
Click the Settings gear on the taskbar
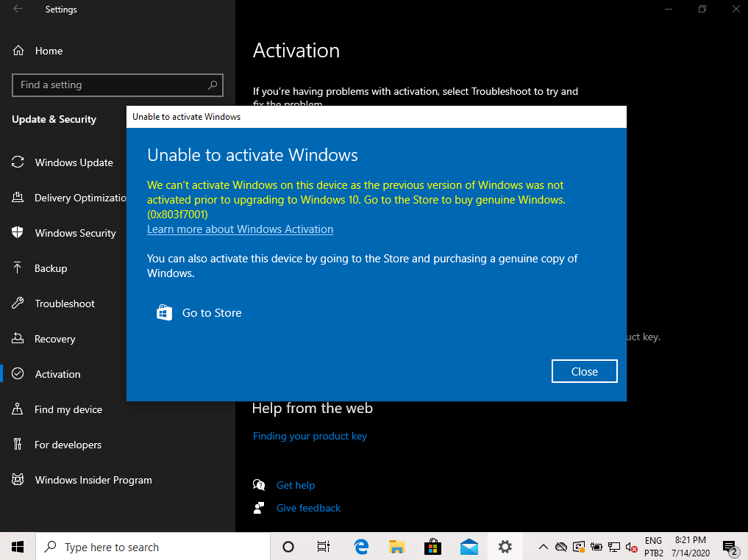coord(505,547)
